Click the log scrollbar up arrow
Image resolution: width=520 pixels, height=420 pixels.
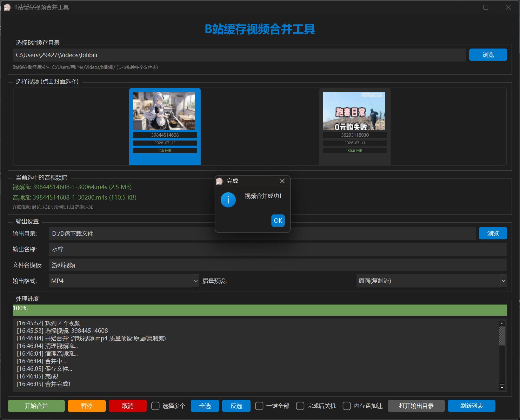(502, 324)
